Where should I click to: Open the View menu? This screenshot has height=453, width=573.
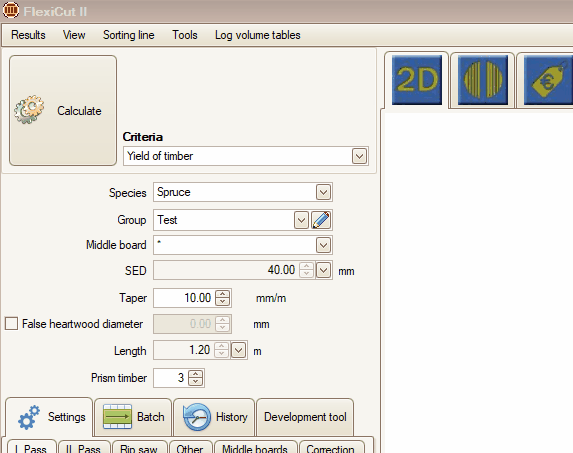[x=74, y=35]
